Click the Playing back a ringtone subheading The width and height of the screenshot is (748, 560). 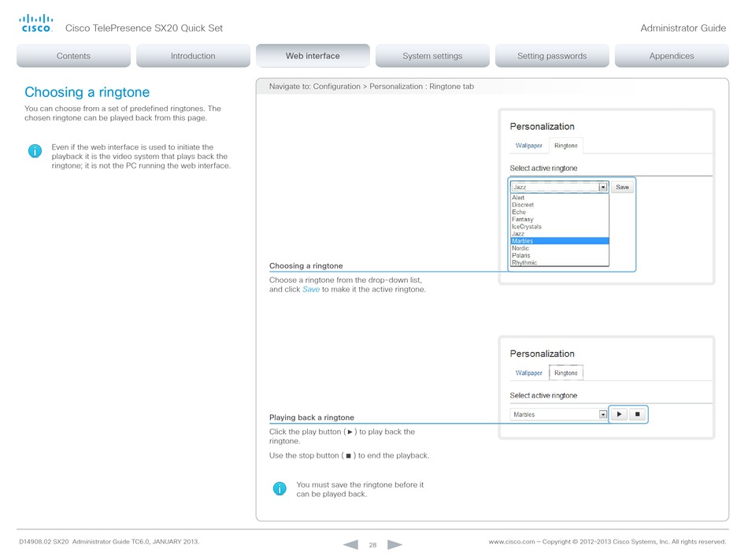click(x=312, y=417)
